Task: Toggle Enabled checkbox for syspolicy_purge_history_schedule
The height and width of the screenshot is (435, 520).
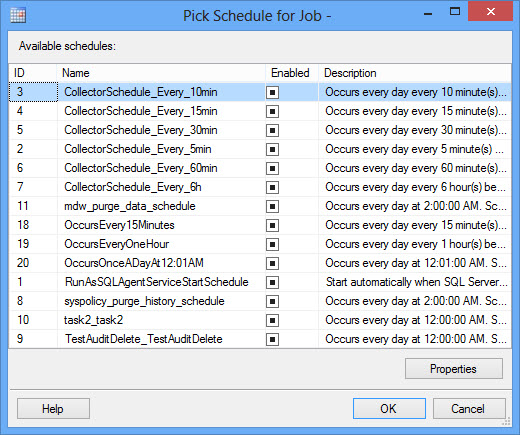Action: click(272, 301)
